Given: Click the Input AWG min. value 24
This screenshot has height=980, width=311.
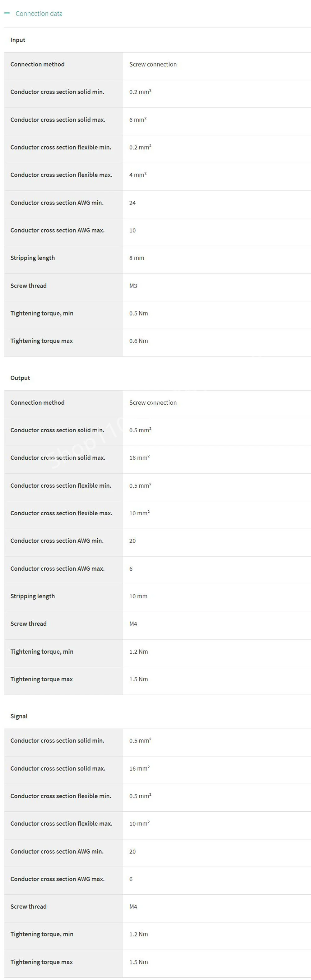Looking at the screenshot, I should point(132,203).
